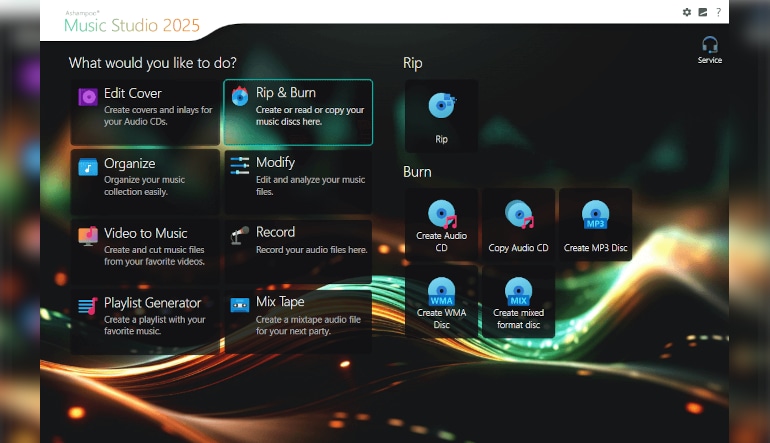Click the Rip & Burn flaming disc icon

coord(240,96)
